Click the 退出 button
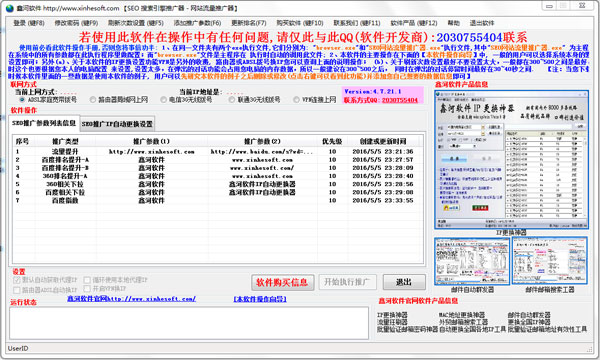 404,282
